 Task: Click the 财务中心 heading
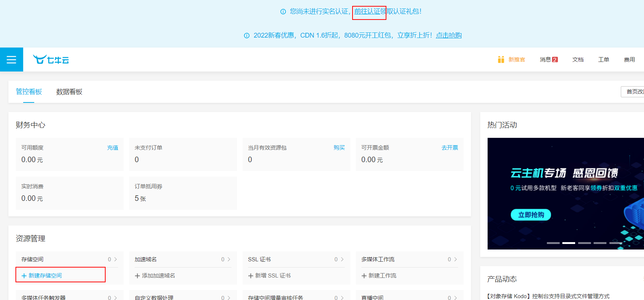pyautogui.click(x=31, y=125)
